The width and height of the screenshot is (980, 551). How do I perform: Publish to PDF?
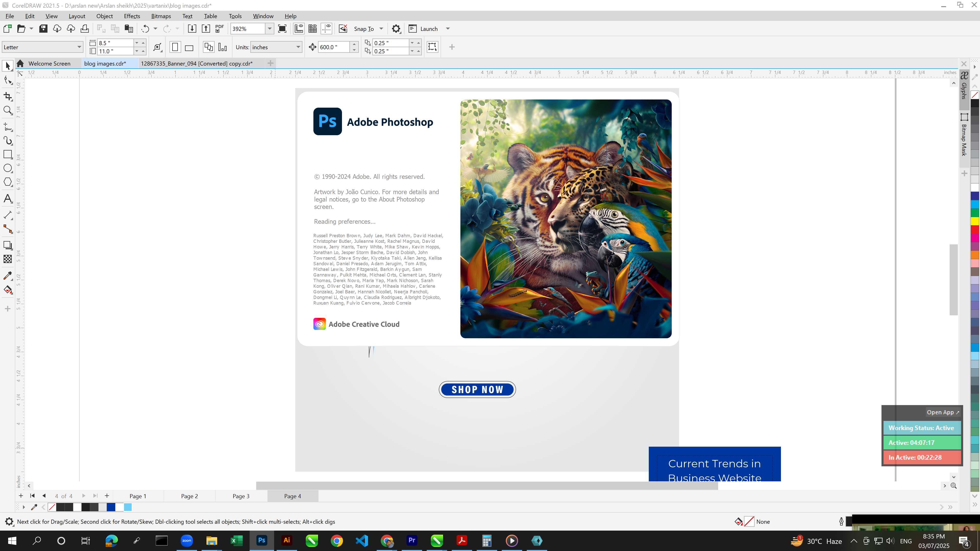(x=219, y=29)
